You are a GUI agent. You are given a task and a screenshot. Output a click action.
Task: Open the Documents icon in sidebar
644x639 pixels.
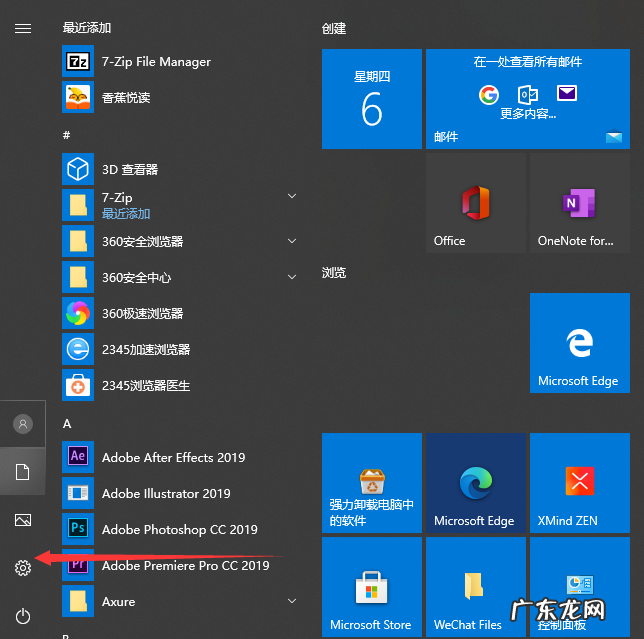[23, 472]
